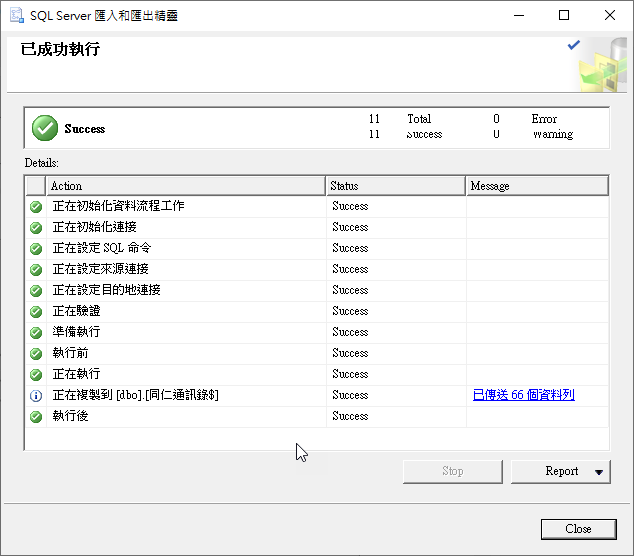
Task: Click success icon beside 正在設定 SQL 命令
Action: coord(36,249)
